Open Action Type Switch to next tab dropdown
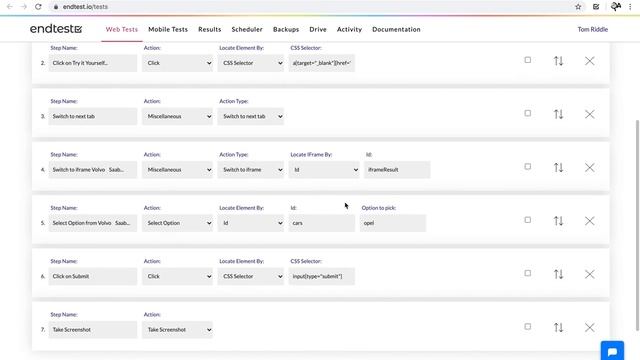This screenshot has width=640, height=360. point(251,116)
